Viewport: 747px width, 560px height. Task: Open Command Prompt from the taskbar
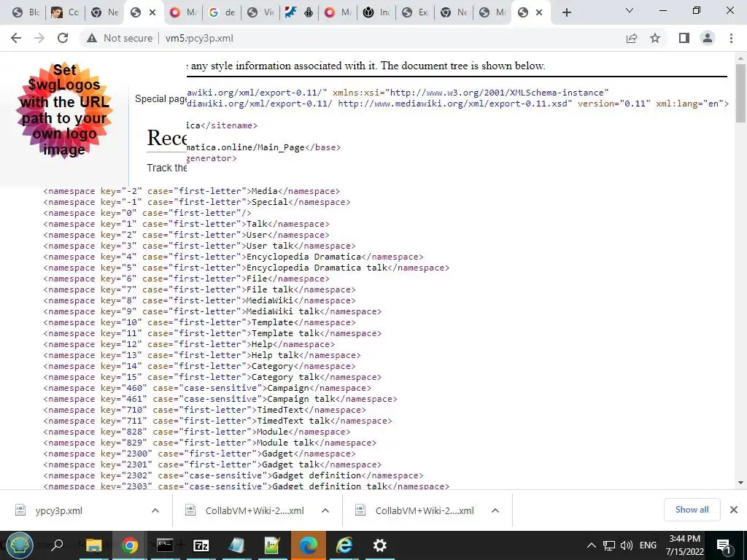pyautogui.click(x=165, y=545)
